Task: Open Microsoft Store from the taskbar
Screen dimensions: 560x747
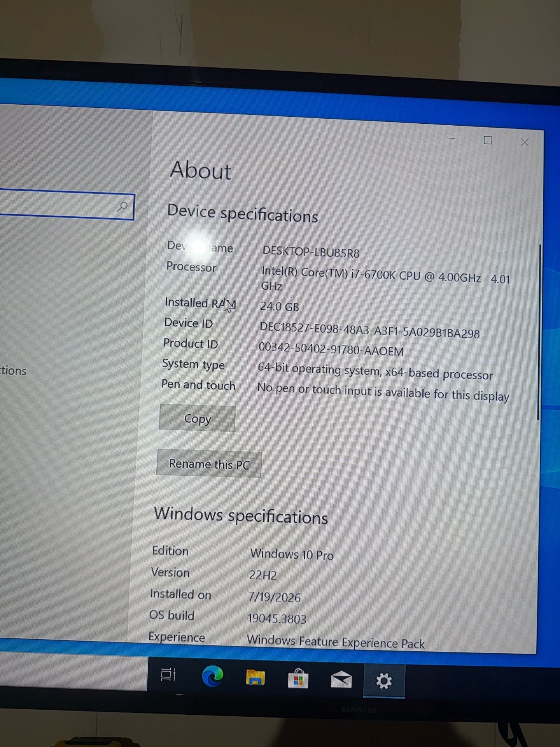Action: [298, 679]
